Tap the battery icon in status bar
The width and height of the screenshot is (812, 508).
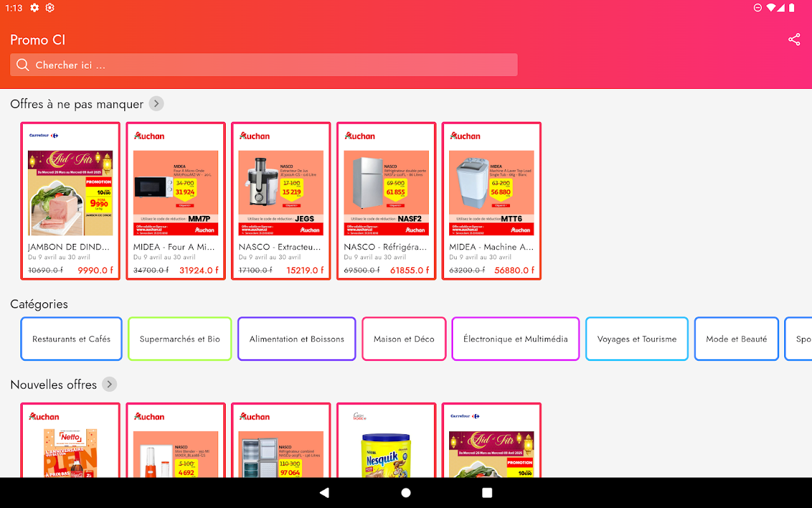click(791, 8)
